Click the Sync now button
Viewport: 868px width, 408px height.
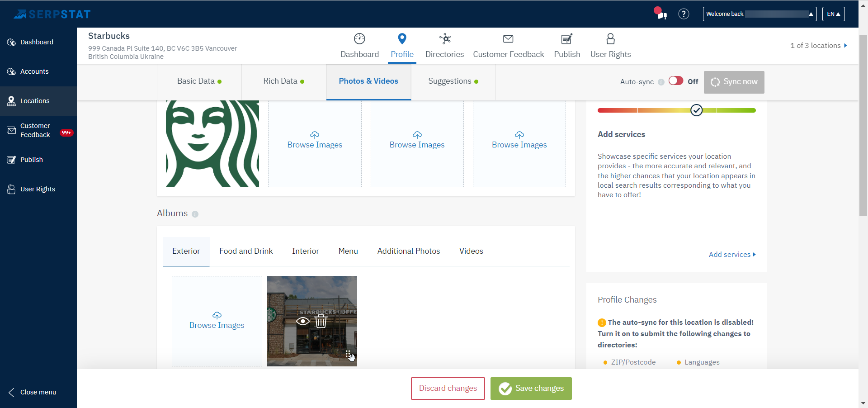[x=734, y=82]
